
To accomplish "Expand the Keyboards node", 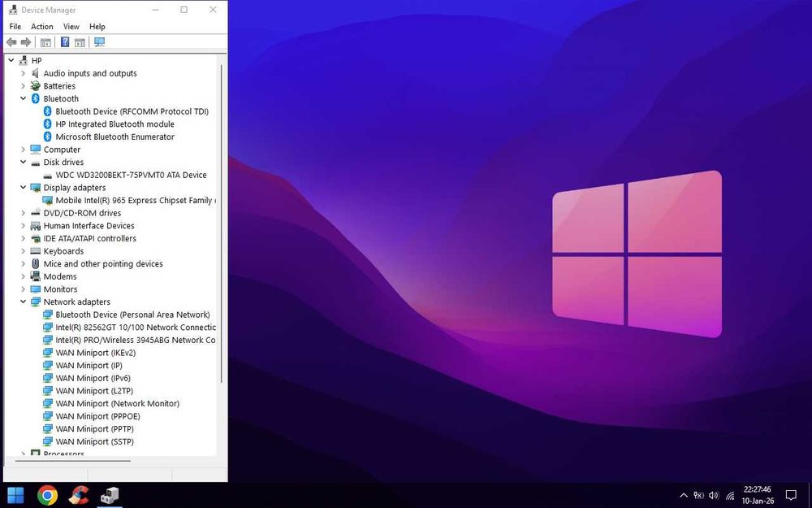I will click(x=23, y=251).
